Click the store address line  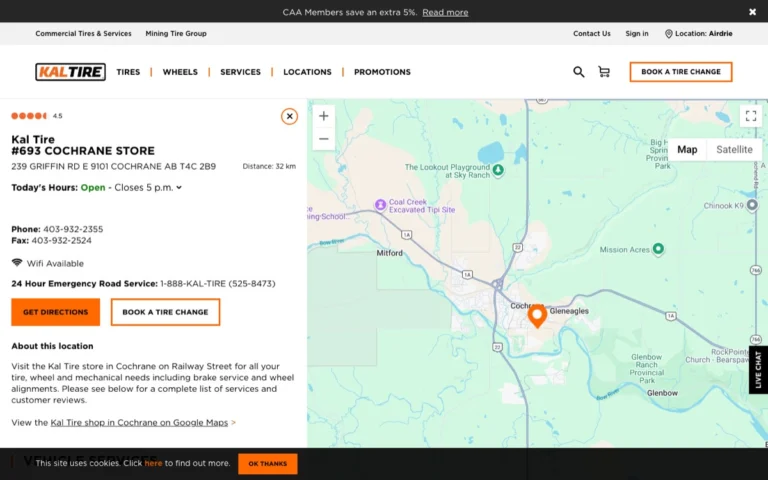pos(114,167)
